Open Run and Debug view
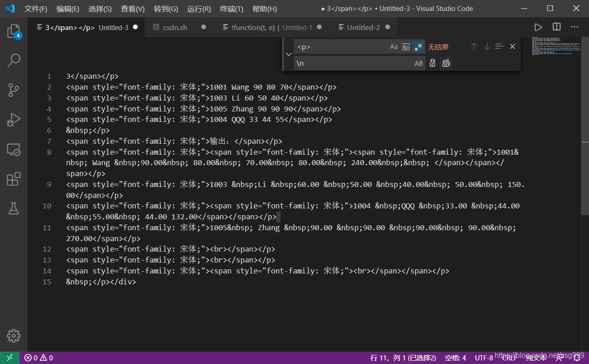 [x=14, y=120]
